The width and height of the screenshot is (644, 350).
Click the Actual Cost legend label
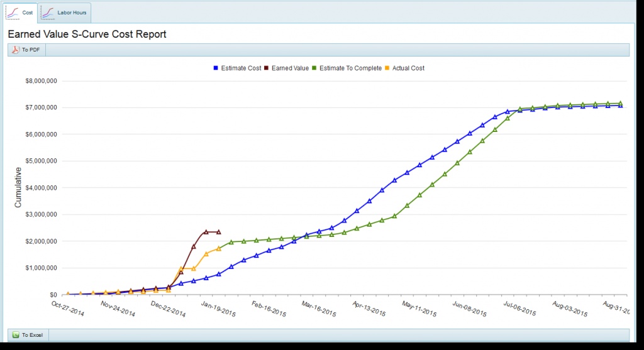click(408, 68)
